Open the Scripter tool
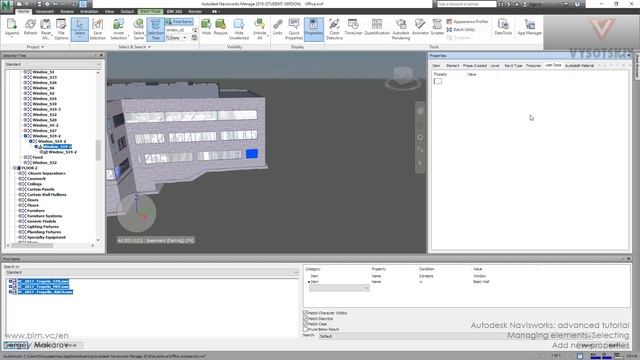The image size is (640, 360). pyautogui.click(x=437, y=27)
